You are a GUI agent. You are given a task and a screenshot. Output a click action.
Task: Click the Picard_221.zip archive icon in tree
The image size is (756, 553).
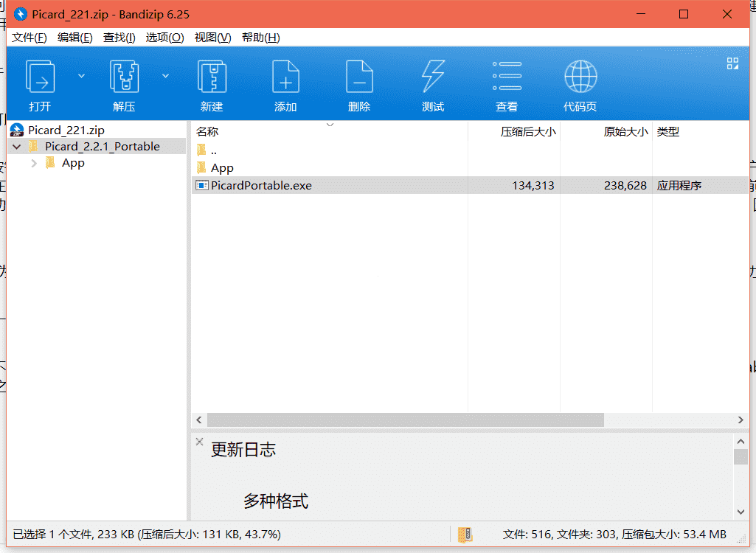[17, 131]
